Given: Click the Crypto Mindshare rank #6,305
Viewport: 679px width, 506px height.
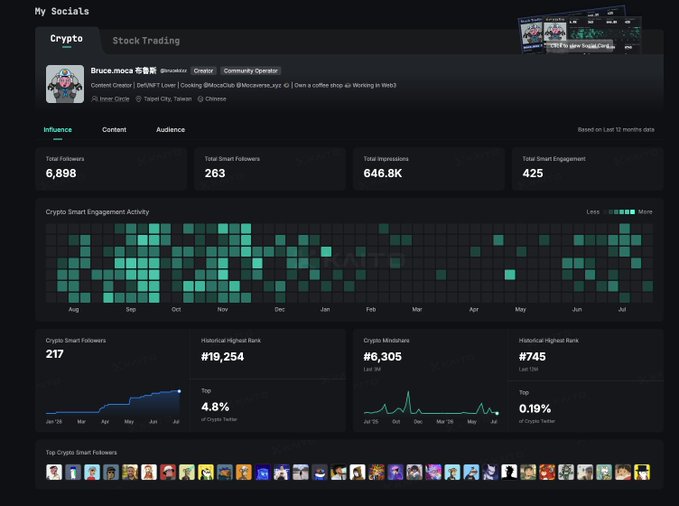Looking at the screenshot, I should pyautogui.click(x=383, y=357).
